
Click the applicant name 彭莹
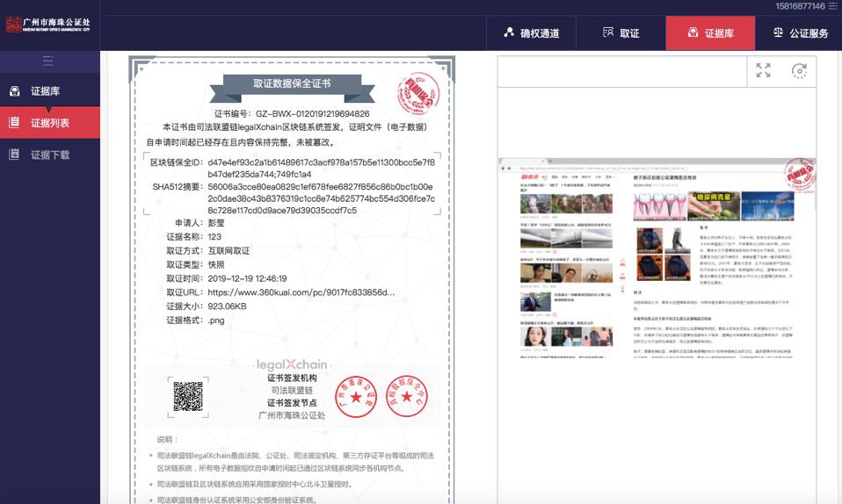pos(216,223)
